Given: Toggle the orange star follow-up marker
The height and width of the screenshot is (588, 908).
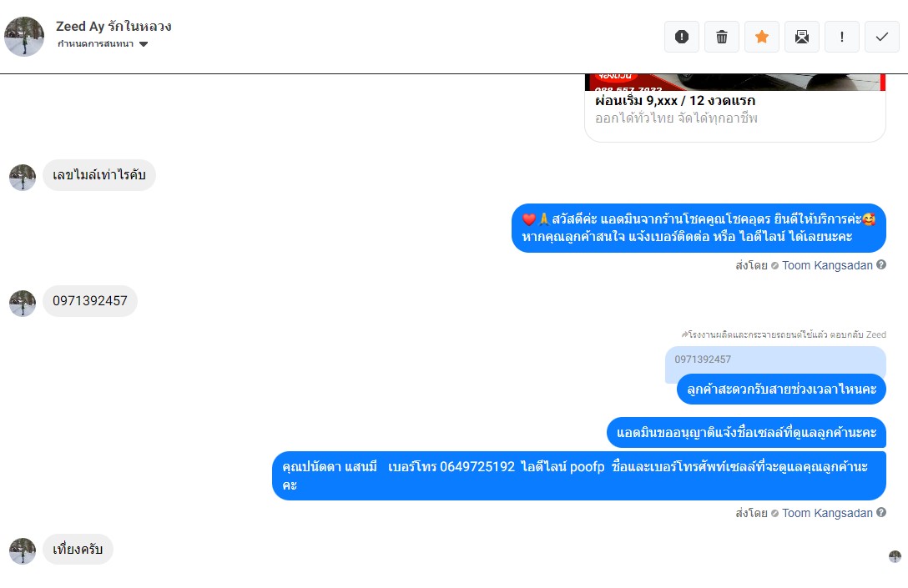Looking at the screenshot, I should (x=761, y=37).
